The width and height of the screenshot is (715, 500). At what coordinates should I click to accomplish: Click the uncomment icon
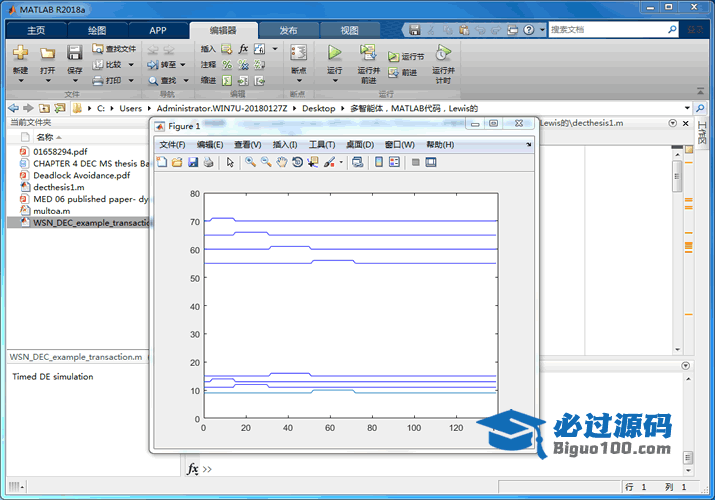pos(243,65)
